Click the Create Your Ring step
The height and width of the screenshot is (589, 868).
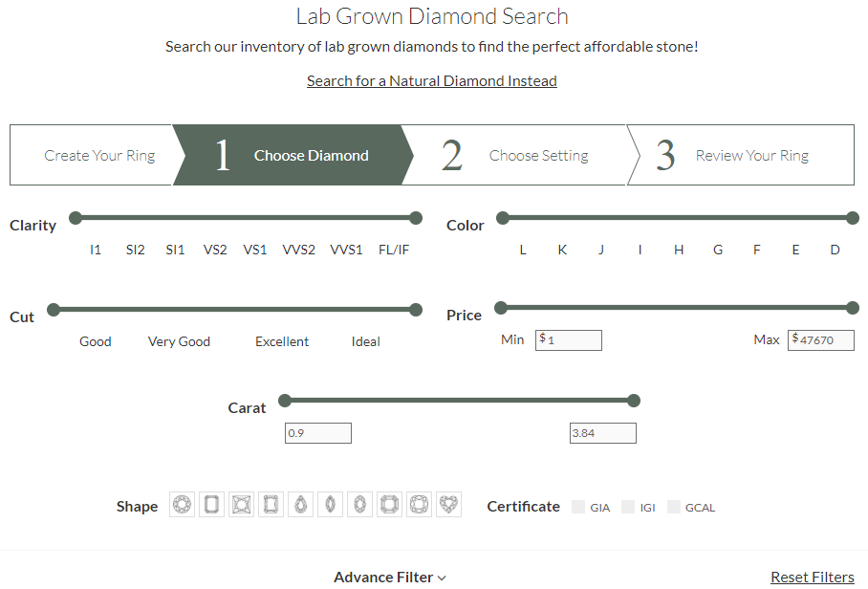coord(99,156)
